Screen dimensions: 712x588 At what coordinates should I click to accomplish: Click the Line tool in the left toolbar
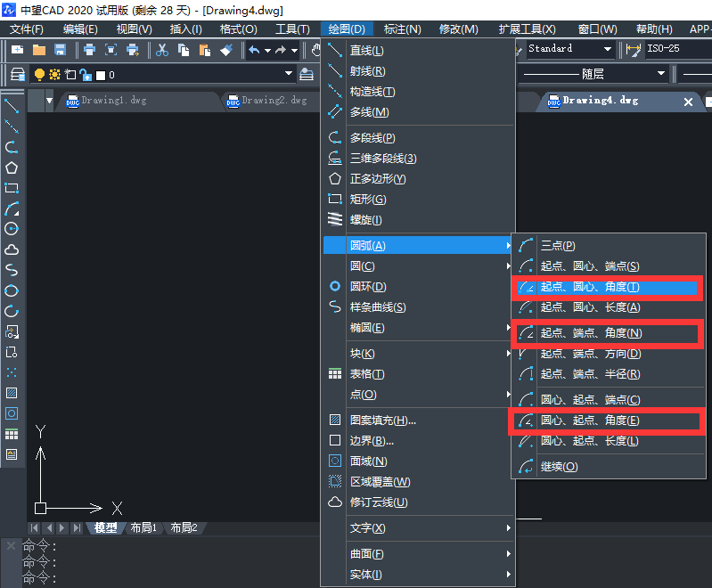12,106
